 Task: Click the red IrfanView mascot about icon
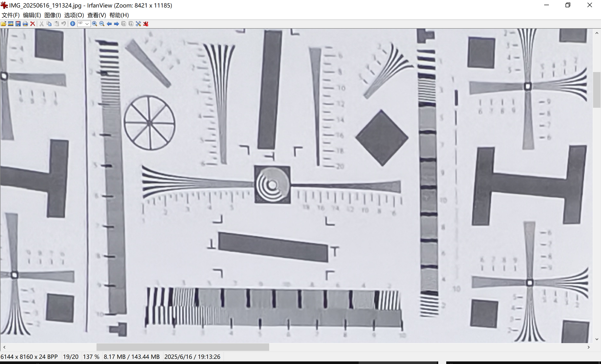click(146, 24)
